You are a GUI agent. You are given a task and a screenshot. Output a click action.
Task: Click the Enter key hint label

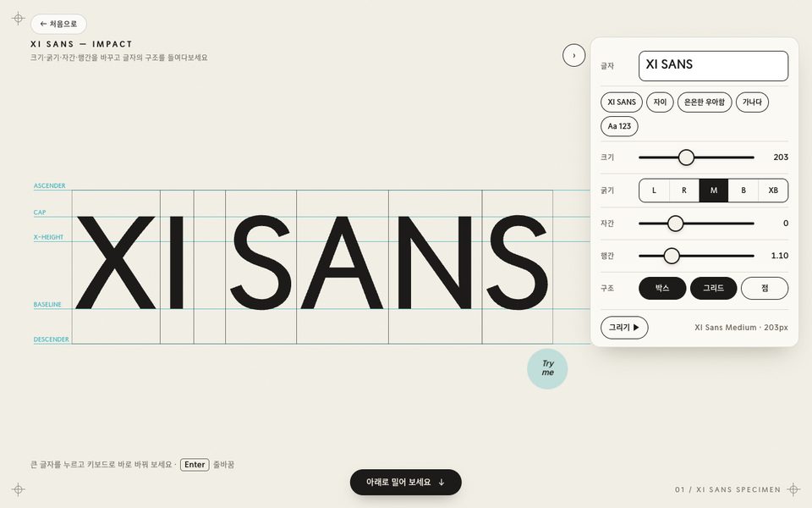tap(195, 465)
